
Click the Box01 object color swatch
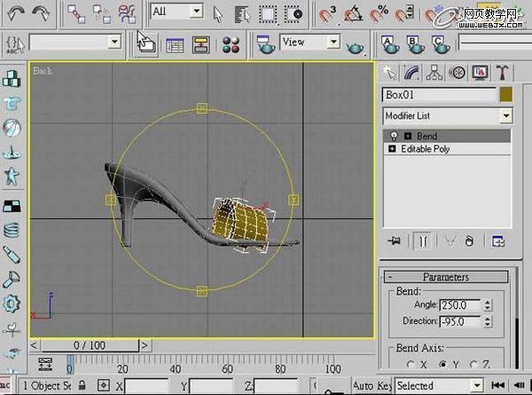(x=506, y=95)
